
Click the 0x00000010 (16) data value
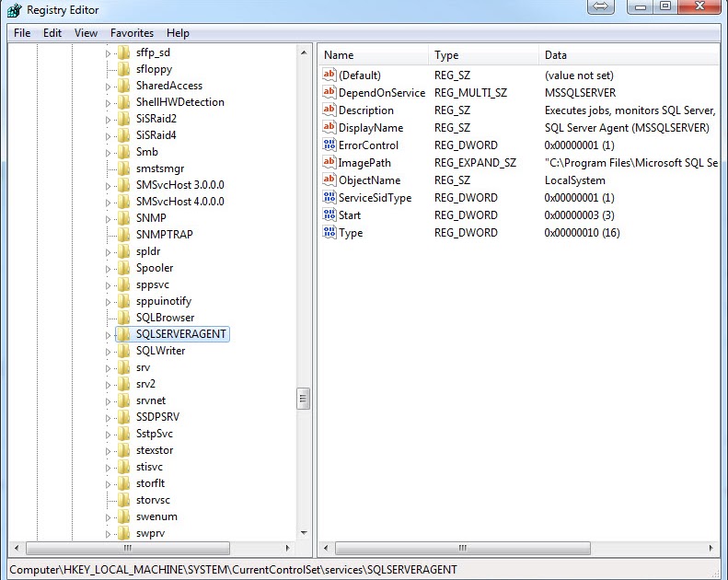(582, 233)
